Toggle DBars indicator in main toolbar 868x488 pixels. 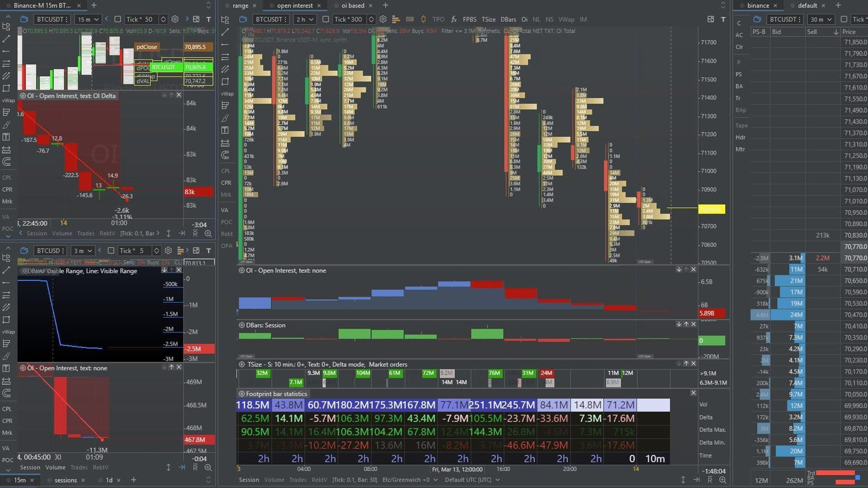tap(508, 19)
